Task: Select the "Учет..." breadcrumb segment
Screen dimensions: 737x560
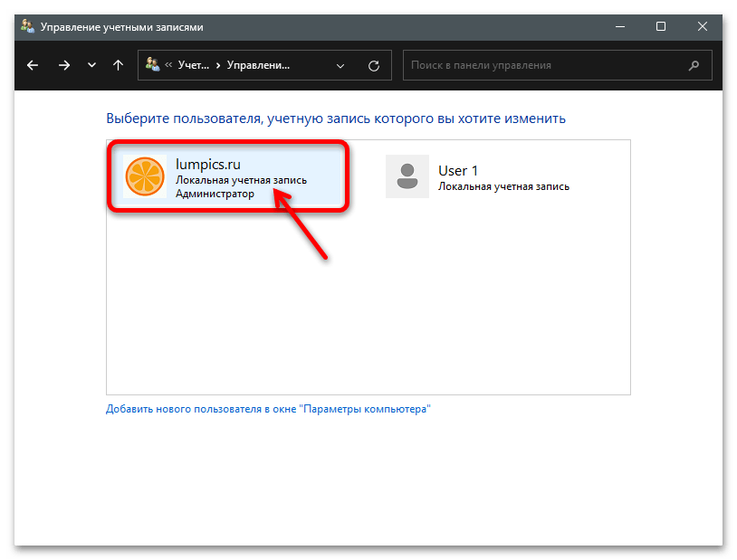Action: pyautogui.click(x=192, y=65)
